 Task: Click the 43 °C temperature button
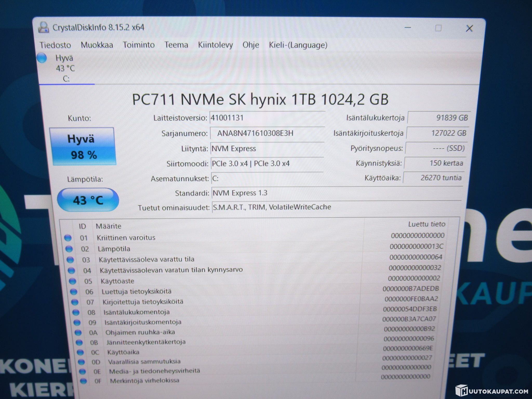(x=88, y=200)
